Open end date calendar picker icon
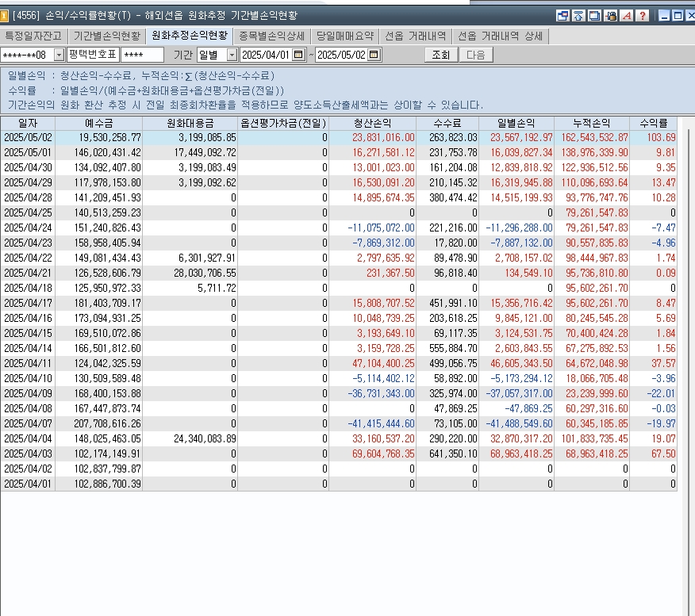 (x=374, y=55)
